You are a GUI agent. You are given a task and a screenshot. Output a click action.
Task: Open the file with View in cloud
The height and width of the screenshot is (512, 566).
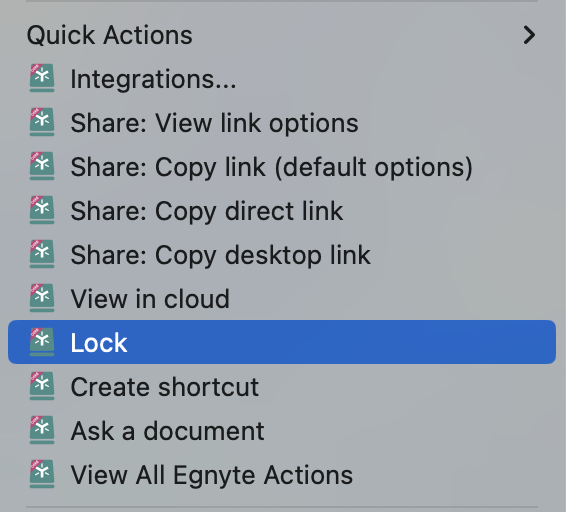point(282,299)
